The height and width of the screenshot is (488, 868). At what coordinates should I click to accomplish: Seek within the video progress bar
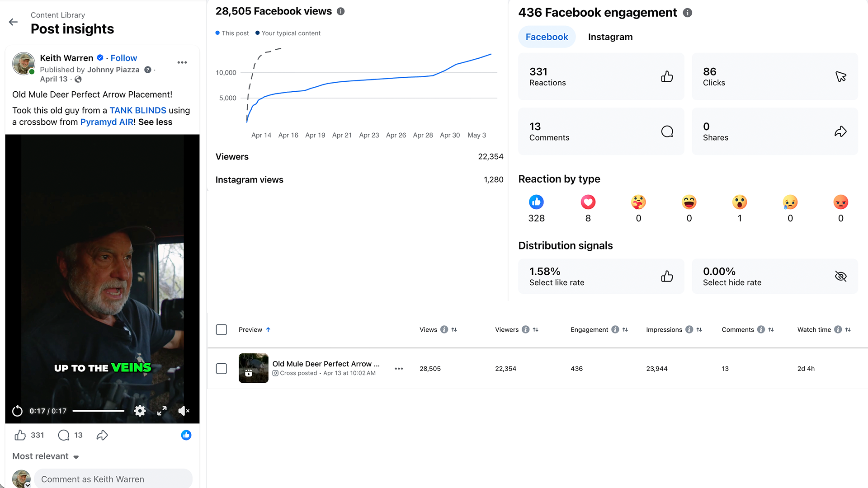point(99,411)
